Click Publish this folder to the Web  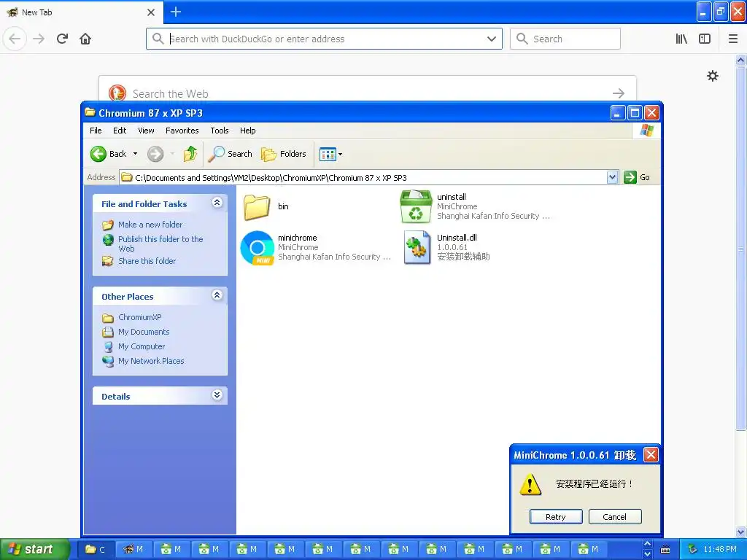click(160, 244)
